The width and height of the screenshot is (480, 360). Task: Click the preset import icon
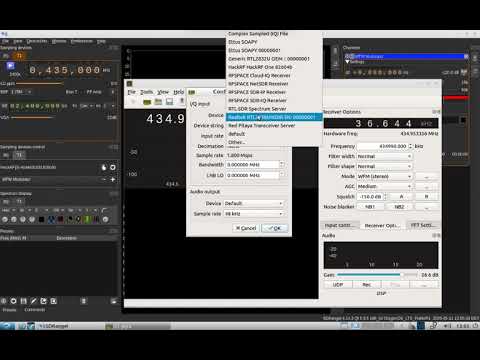click(53, 301)
